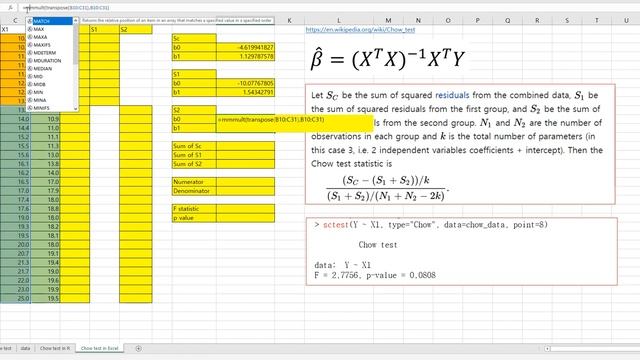Select the Sum of Sc label cell
This screenshot has height=360, width=640.
(x=194, y=146)
